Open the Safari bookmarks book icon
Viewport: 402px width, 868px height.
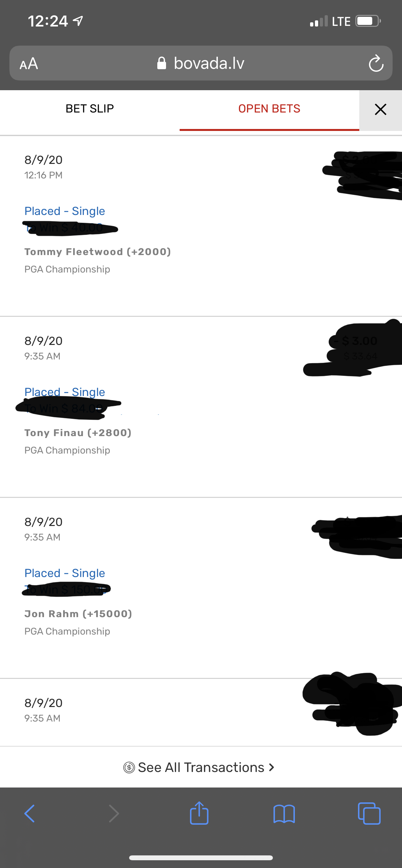pyautogui.click(x=284, y=814)
